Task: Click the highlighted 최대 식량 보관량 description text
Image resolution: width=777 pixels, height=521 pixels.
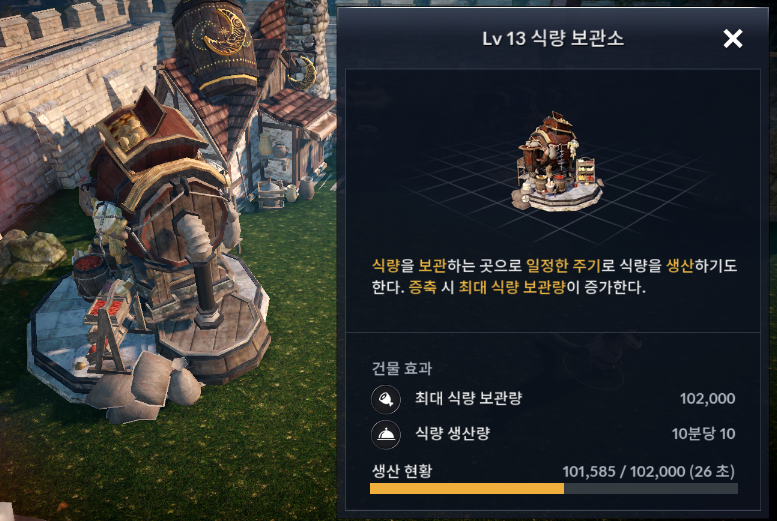Action: pos(512,287)
